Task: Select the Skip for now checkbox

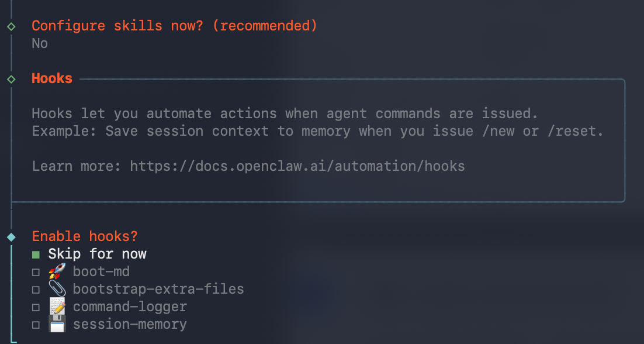Action: 36,254
